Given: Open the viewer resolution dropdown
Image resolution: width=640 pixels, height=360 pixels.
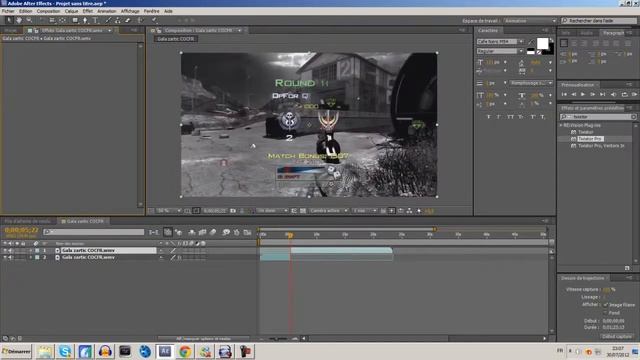Looking at the screenshot, I should 272,211.
